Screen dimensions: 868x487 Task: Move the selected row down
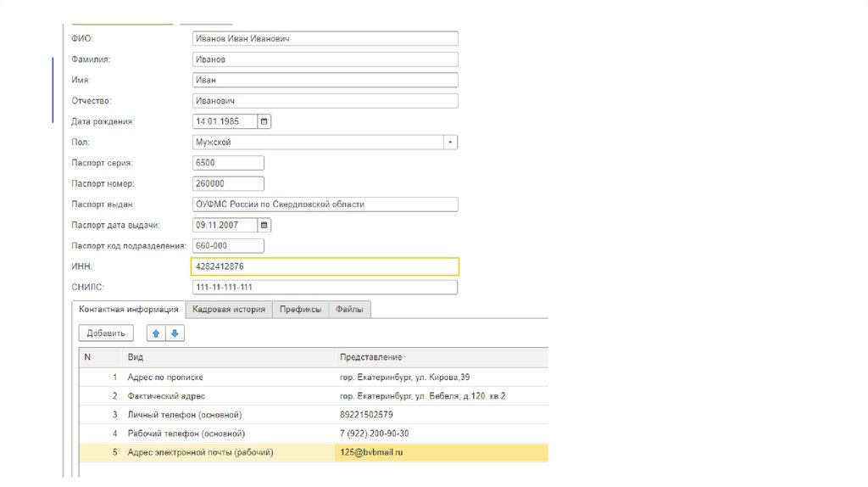[x=175, y=333]
